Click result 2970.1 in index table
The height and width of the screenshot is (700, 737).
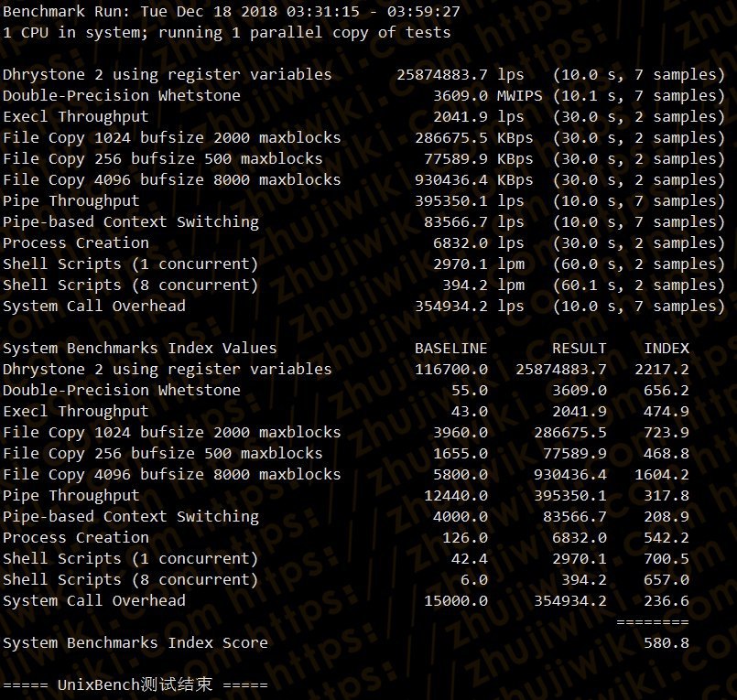click(579, 558)
